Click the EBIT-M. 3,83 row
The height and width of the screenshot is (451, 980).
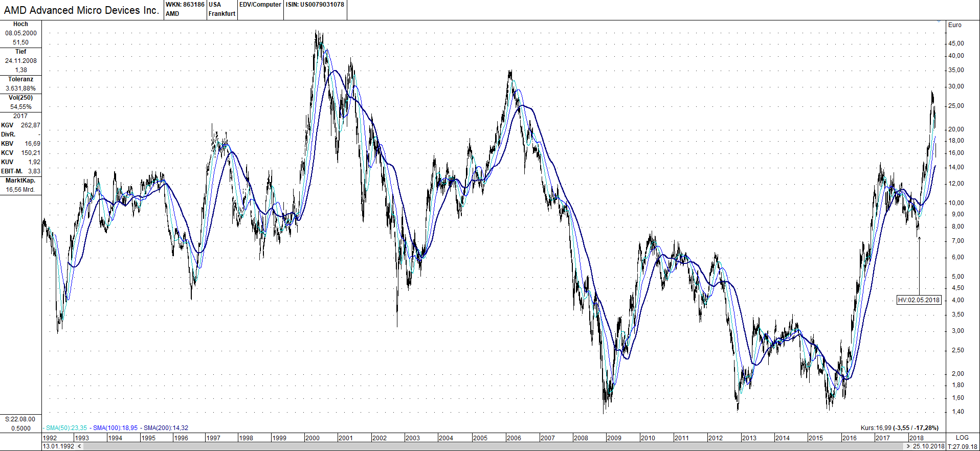20,171
